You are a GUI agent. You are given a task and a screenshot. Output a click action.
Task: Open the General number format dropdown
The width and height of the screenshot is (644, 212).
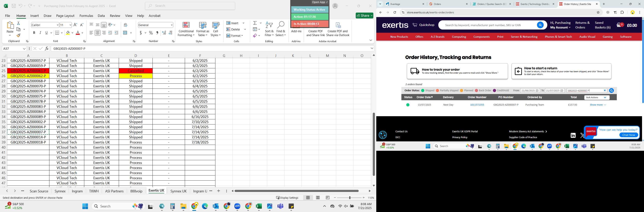(x=171, y=25)
